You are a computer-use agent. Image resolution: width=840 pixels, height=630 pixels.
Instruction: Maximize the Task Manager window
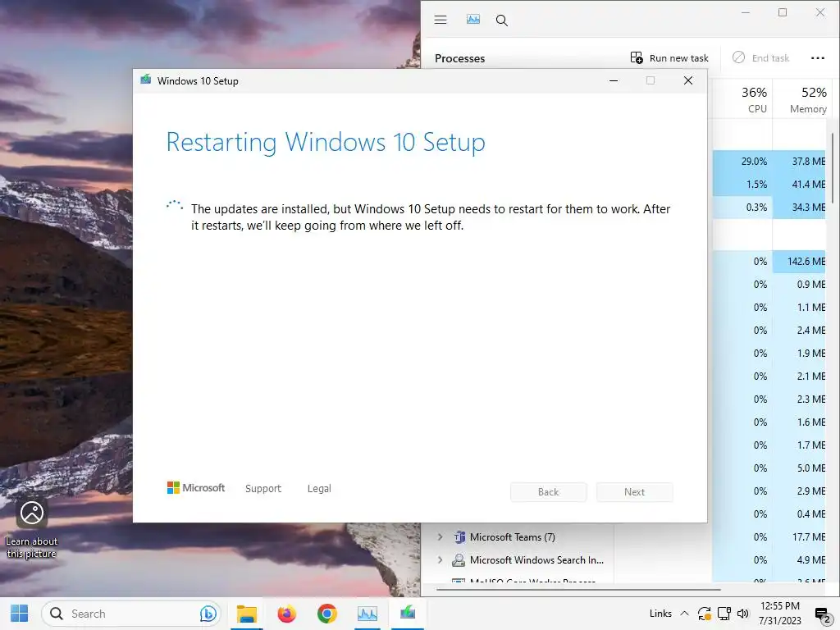pos(783,12)
